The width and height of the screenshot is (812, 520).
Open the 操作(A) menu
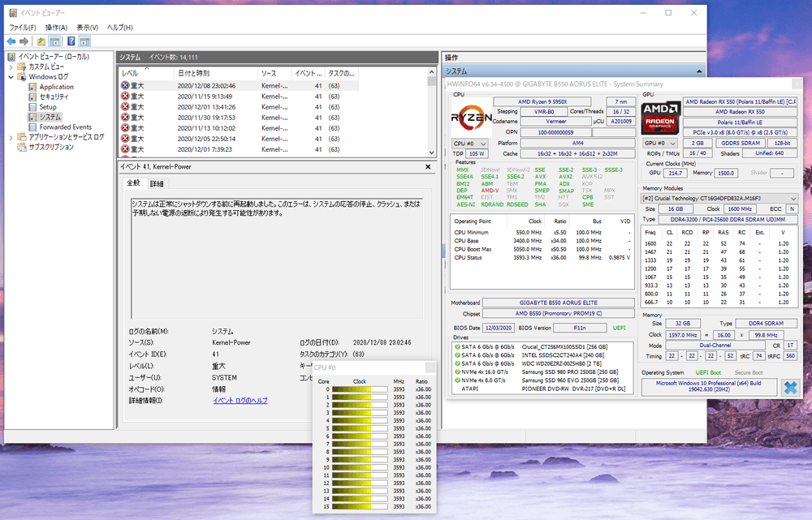(57, 28)
